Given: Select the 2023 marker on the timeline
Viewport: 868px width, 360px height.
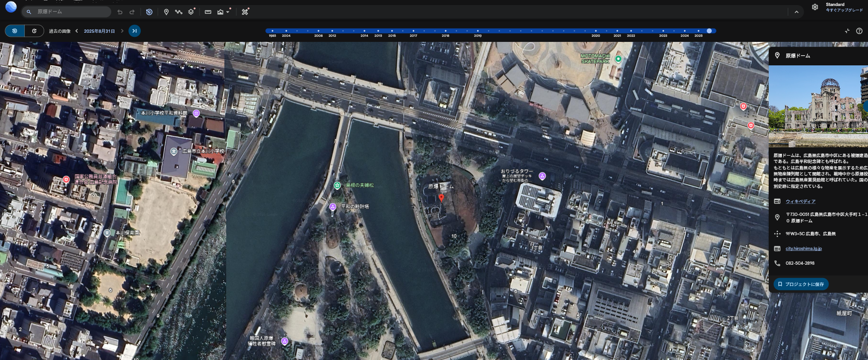Looking at the screenshot, I should (x=663, y=31).
